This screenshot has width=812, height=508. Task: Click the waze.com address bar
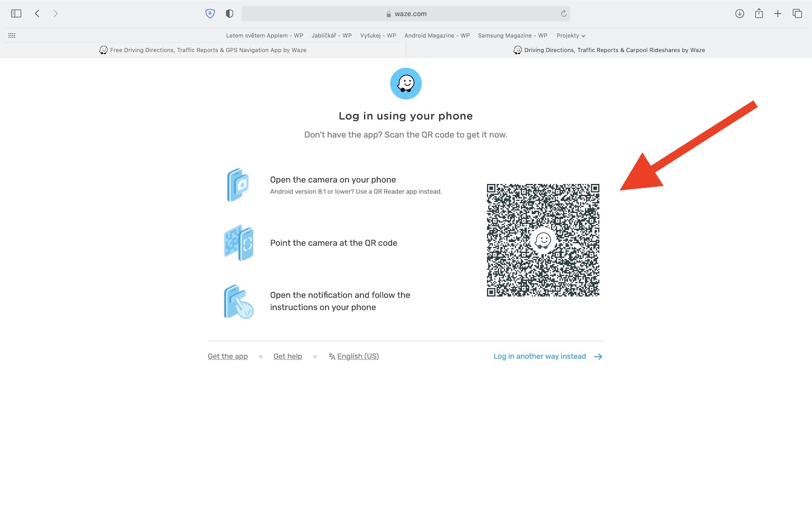[405, 14]
